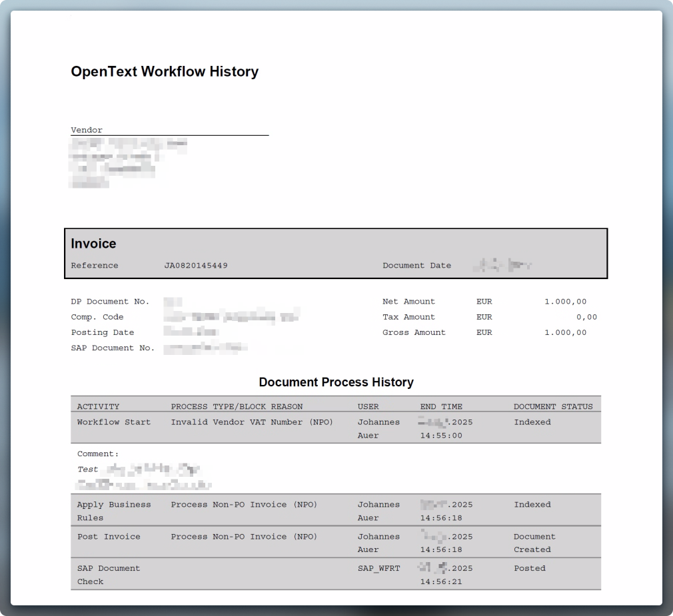
Task: Select the Document Date field
Action: 416,265
